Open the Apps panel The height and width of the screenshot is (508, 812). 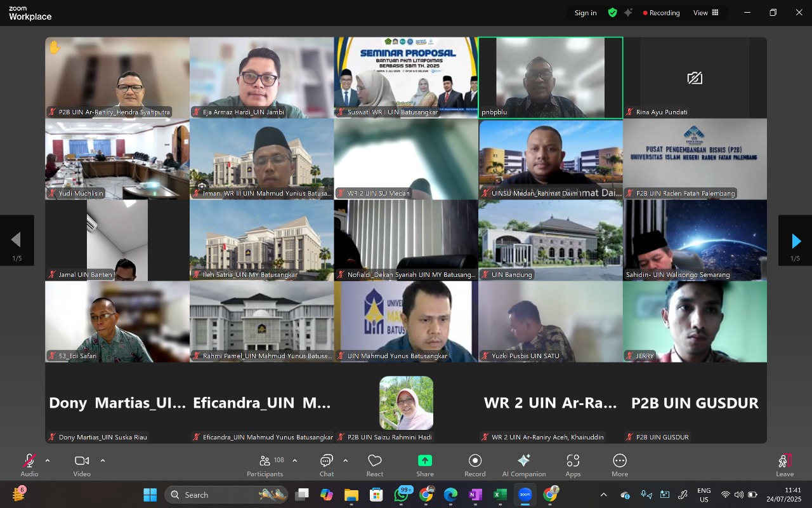(573, 465)
